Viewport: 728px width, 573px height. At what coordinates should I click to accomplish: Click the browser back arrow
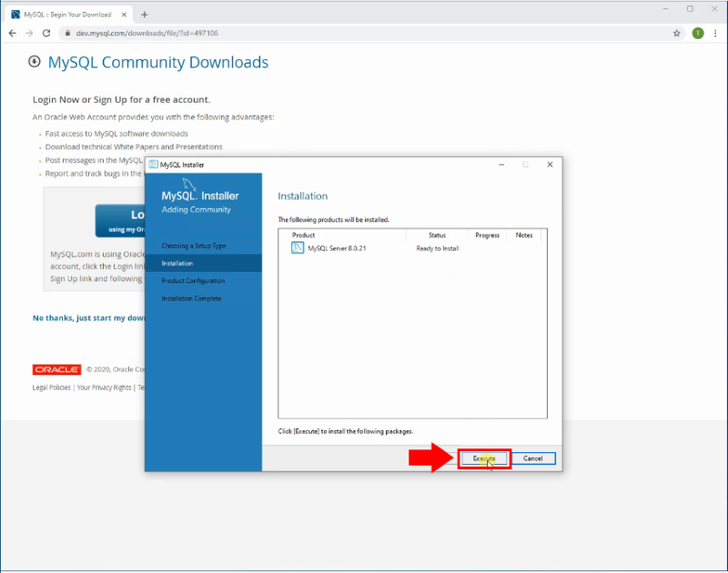click(x=13, y=33)
